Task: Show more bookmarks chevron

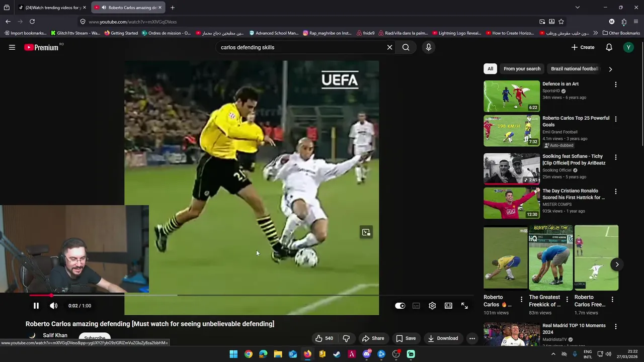Action: click(x=595, y=33)
